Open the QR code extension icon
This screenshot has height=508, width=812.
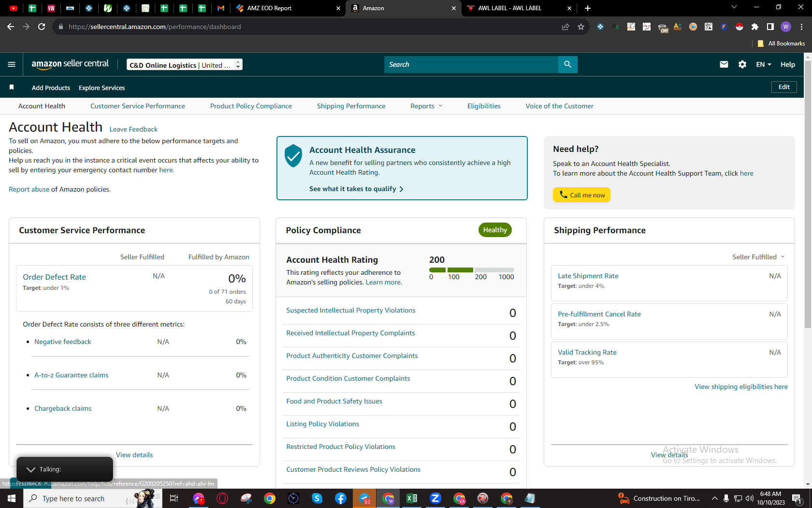709,27
